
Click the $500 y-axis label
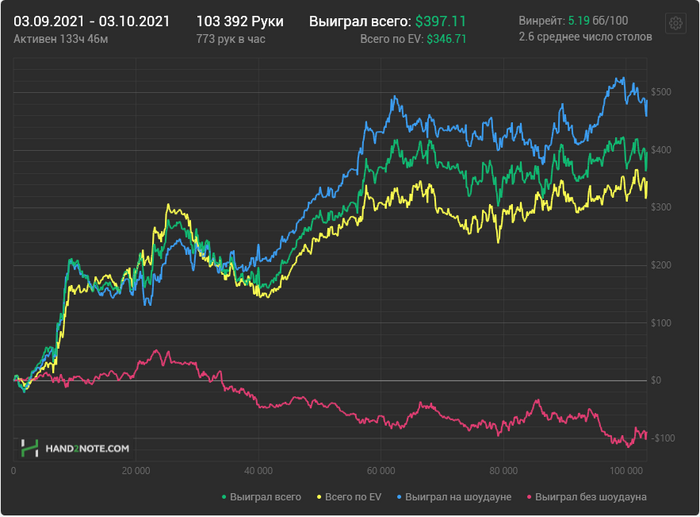pyautogui.click(x=661, y=92)
